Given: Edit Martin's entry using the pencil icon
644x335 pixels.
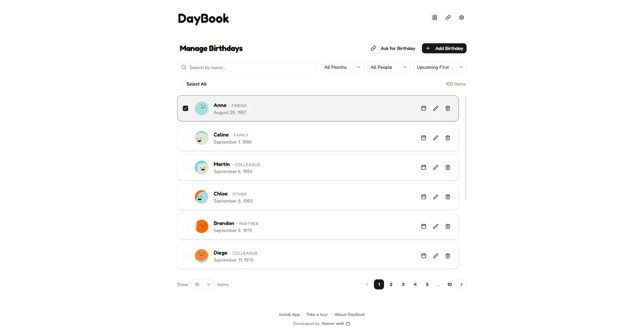Looking at the screenshot, I should (x=436, y=167).
